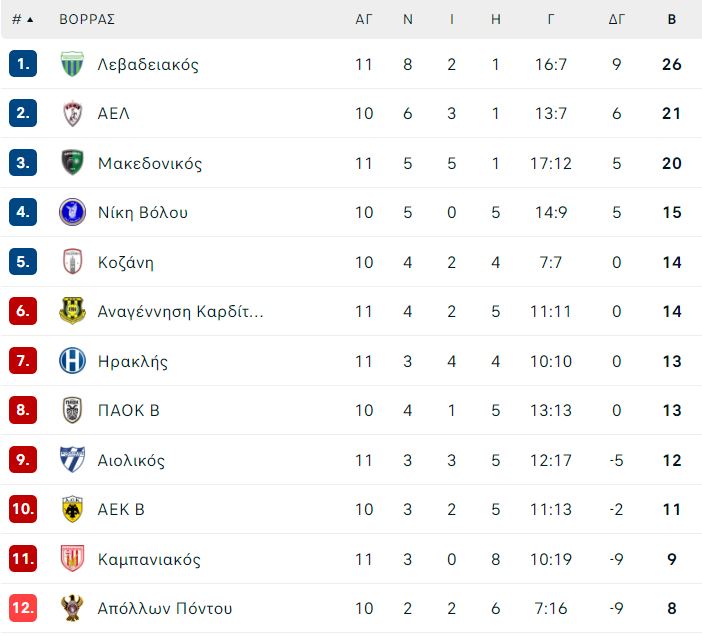Screen dimensions: 702x636
Task: Open the ΠΑΟΚ Β eagle crest
Action: [x=72, y=410]
